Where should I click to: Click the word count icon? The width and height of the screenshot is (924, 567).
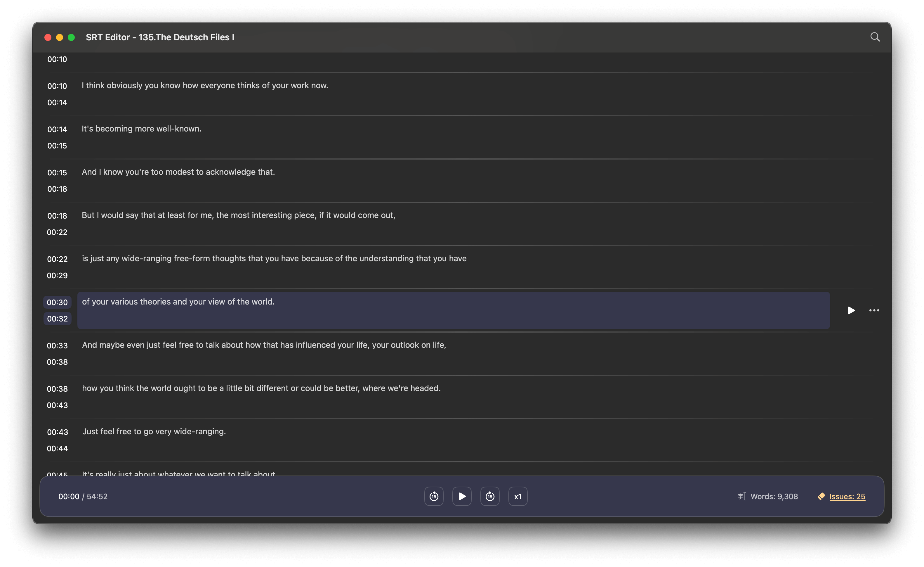pos(741,496)
